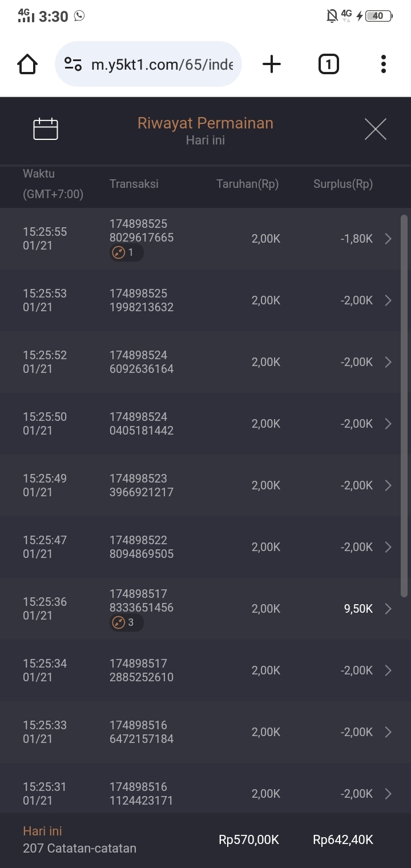Open a new browser tab
Image resolution: width=411 pixels, height=868 pixels.
pyautogui.click(x=272, y=64)
